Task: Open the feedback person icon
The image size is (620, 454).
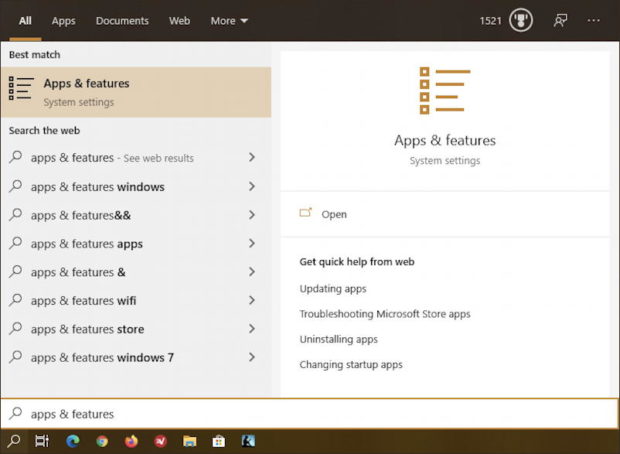Action: pyautogui.click(x=560, y=20)
